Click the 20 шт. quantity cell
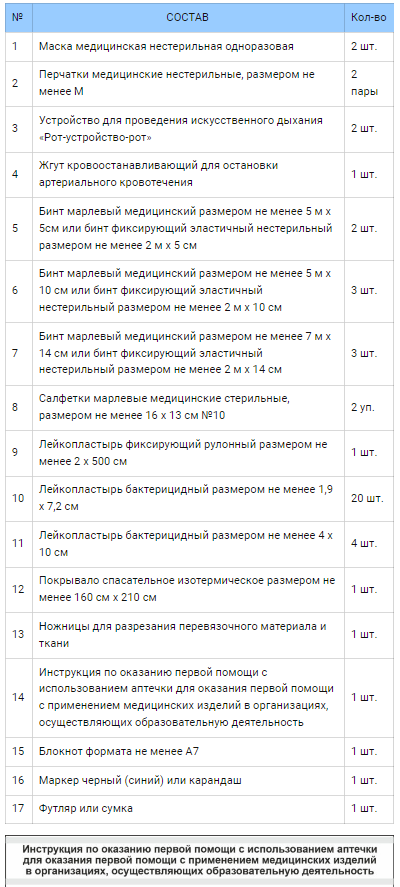400x887 pixels. coord(369,498)
